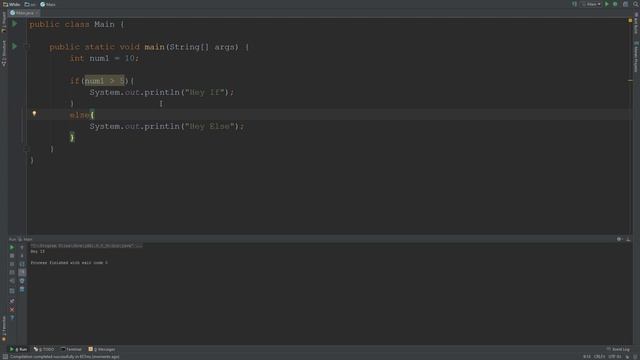Click the yellow lightbulb intention icon
The width and height of the screenshot is (640, 360).
coord(34,114)
